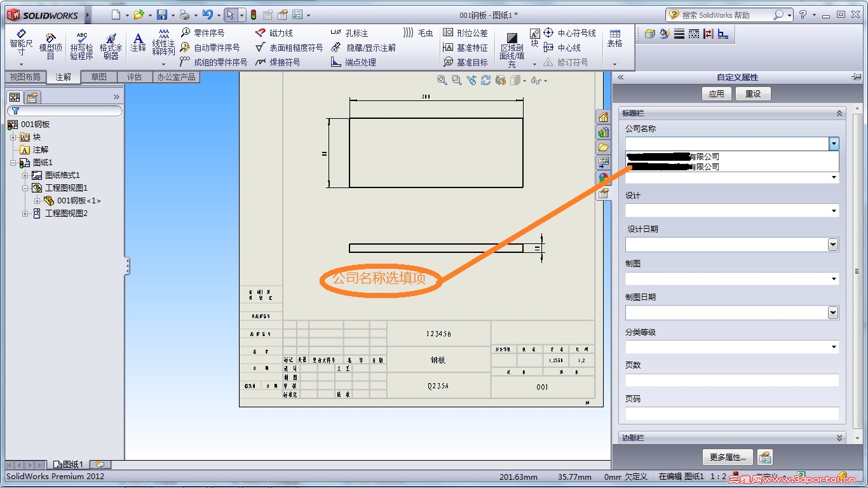
Task: Collapse the 标题栏 section
Action: point(839,113)
